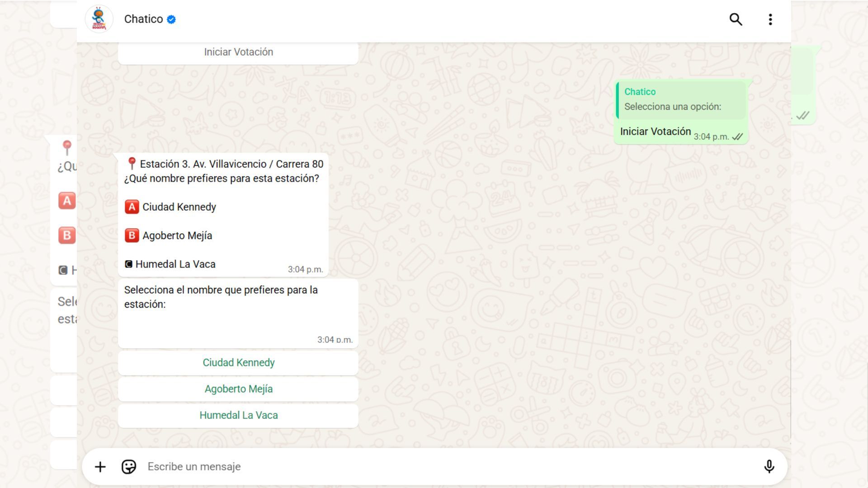868x488 pixels.
Task: Open the search in this chat
Action: 736,20
